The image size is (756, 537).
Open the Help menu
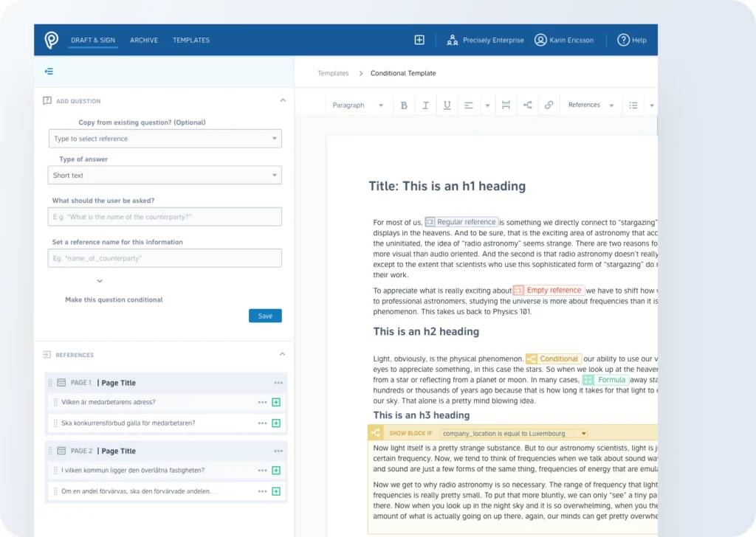[x=632, y=40]
